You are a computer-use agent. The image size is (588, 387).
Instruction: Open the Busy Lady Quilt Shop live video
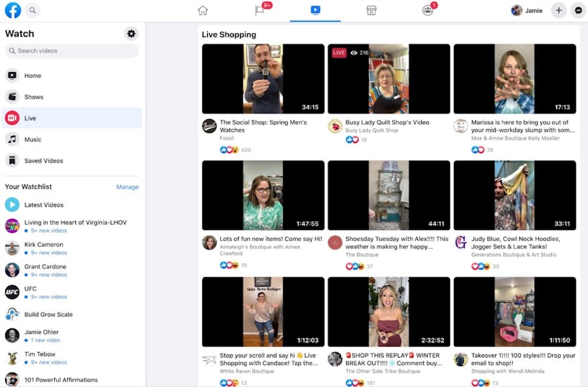pyautogui.click(x=389, y=79)
